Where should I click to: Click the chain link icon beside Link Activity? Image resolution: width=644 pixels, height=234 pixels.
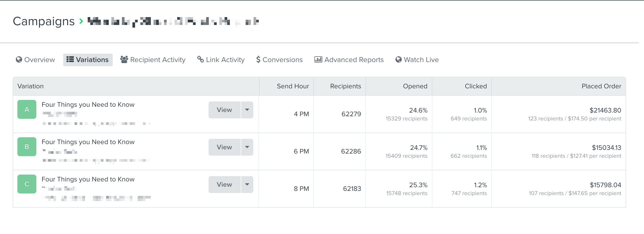point(201,59)
